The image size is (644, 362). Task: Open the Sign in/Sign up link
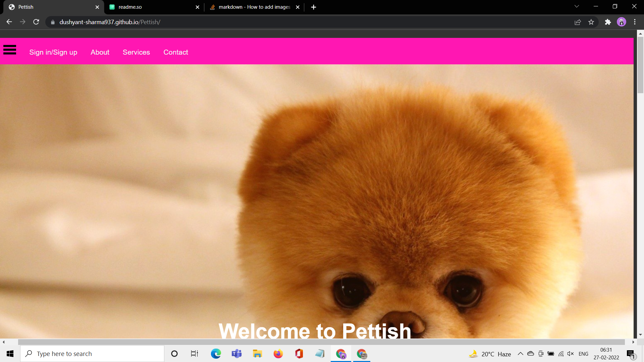(53, 52)
